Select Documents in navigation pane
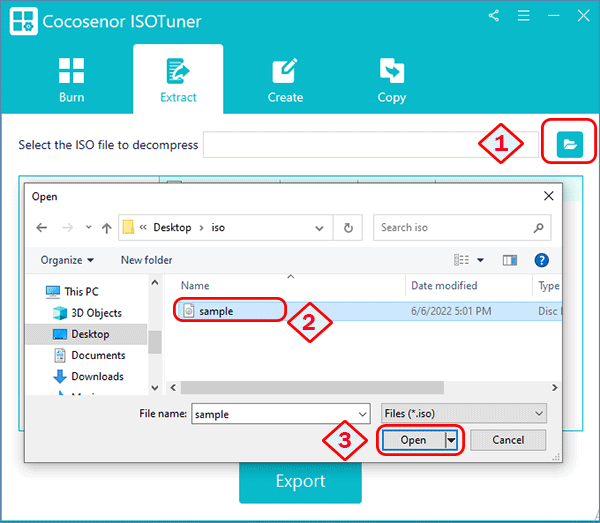The image size is (600, 523). tap(98, 355)
